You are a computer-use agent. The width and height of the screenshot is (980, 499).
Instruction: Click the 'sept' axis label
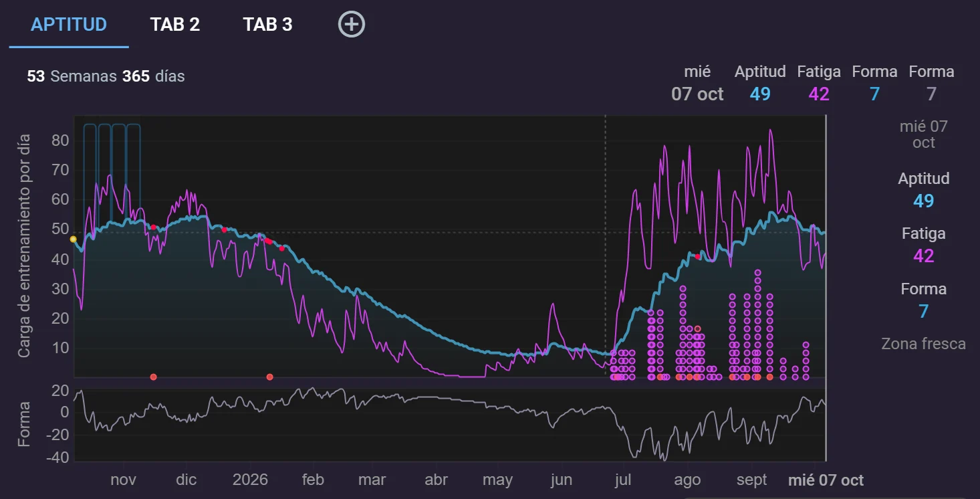point(753,480)
